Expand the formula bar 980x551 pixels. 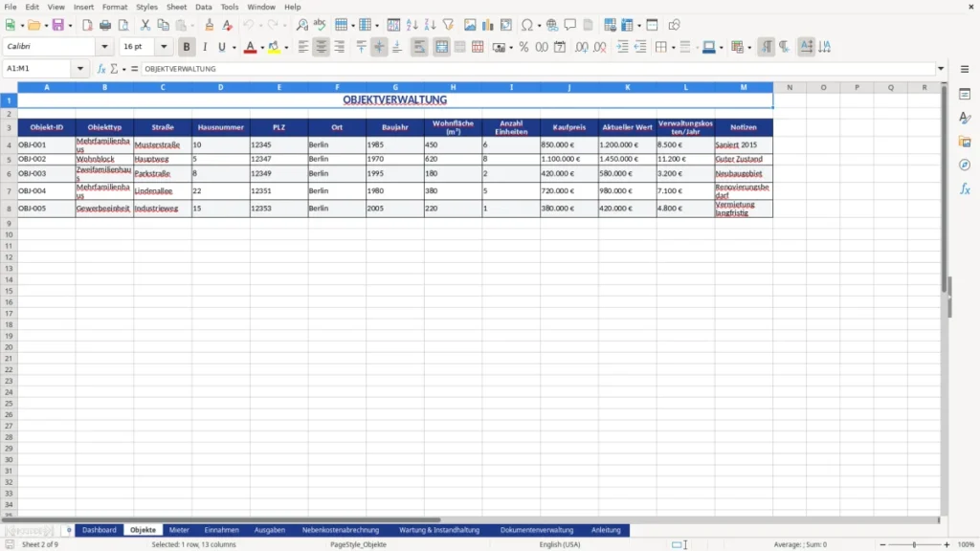coord(941,69)
